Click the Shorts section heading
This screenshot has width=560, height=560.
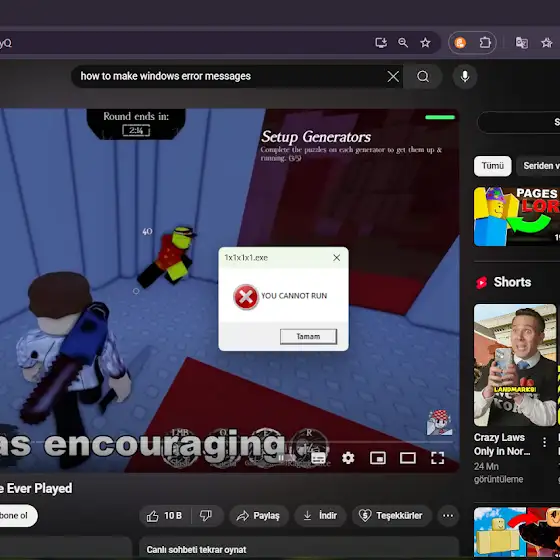tap(512, 282)
